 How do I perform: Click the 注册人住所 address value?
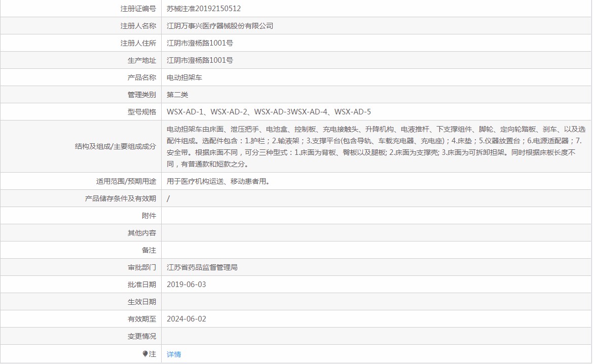200,43
